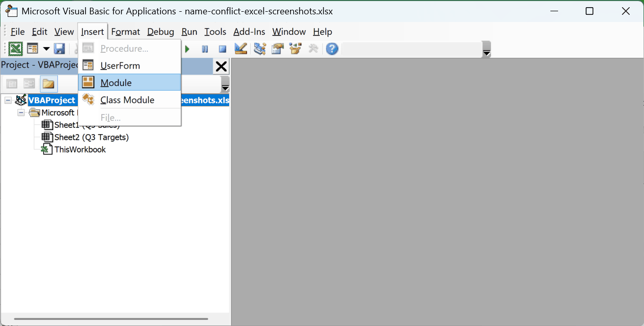
Task: Select ThisWorkbook in the project tree
Action: [x=80, y=149]
